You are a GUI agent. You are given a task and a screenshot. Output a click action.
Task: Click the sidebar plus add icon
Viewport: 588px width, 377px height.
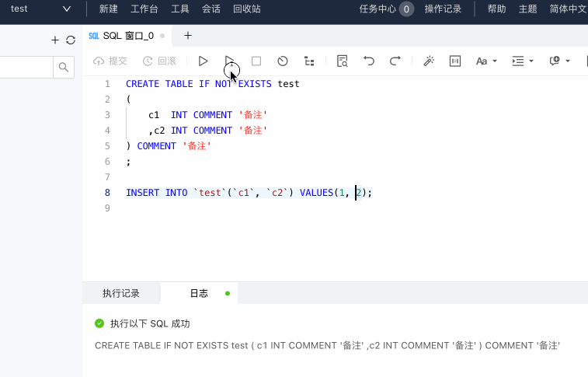[x=55, y=40]
